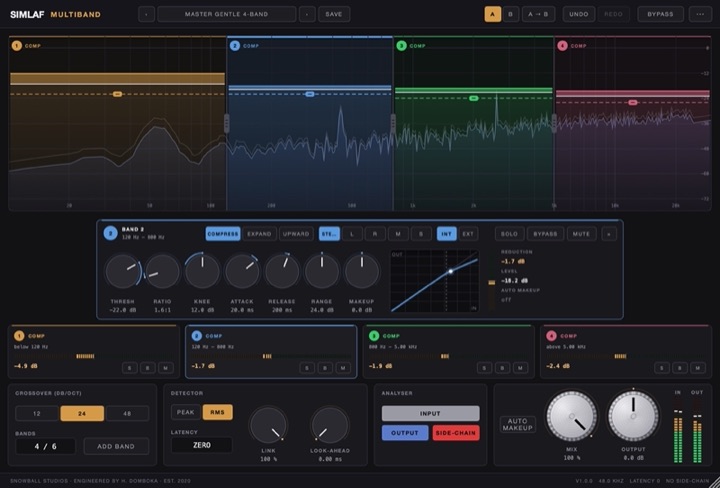Solo band 2 in the editor panel
The width and height of the screenshot is (720, 488).
(x=509, y=234)
